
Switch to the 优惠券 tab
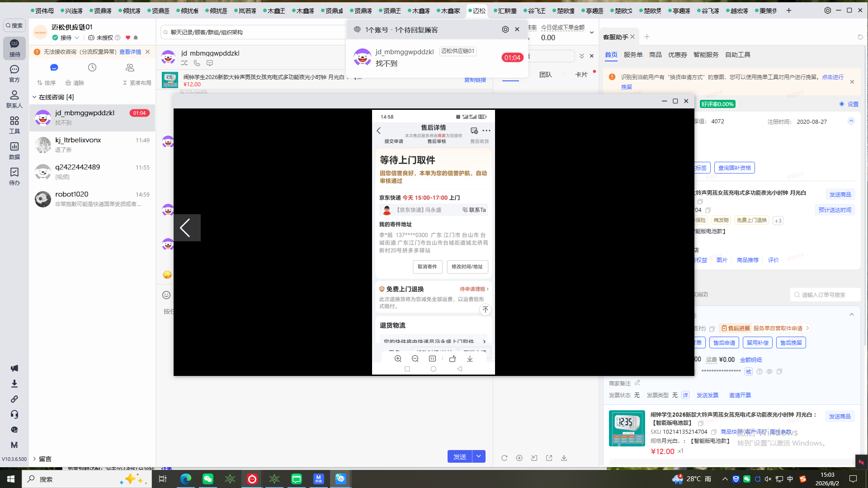coord(678,55)
